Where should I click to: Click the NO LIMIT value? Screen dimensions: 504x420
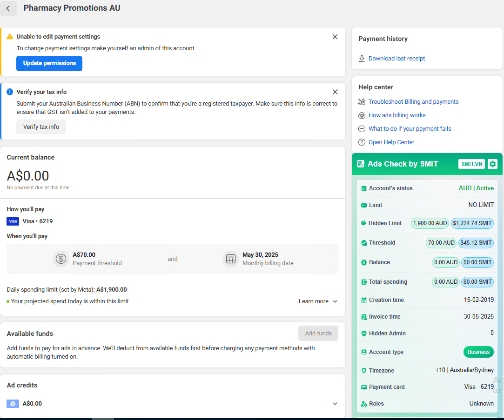481,205
